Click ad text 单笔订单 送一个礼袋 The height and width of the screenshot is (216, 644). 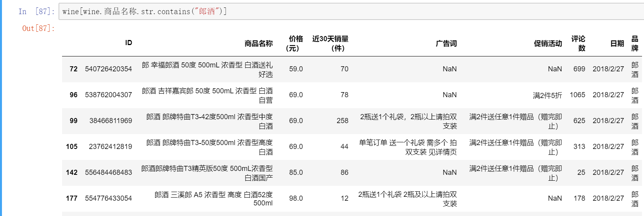tap(408, 147)
